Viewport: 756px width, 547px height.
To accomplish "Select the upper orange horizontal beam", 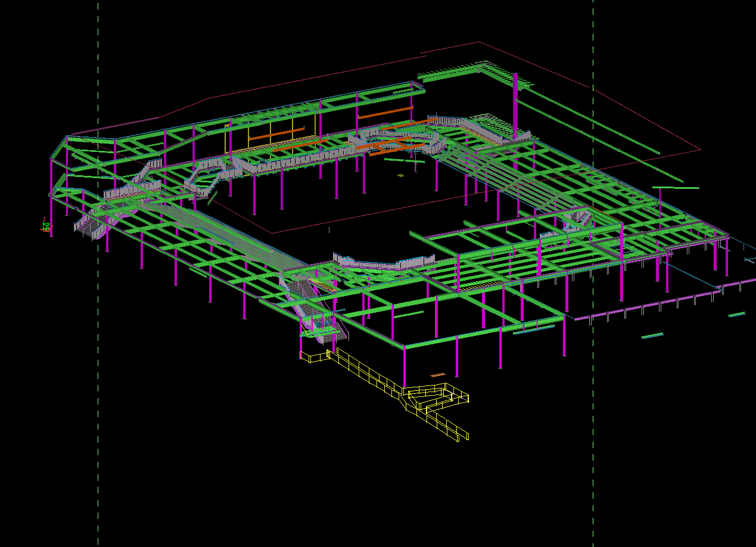I will coord(385,113).
